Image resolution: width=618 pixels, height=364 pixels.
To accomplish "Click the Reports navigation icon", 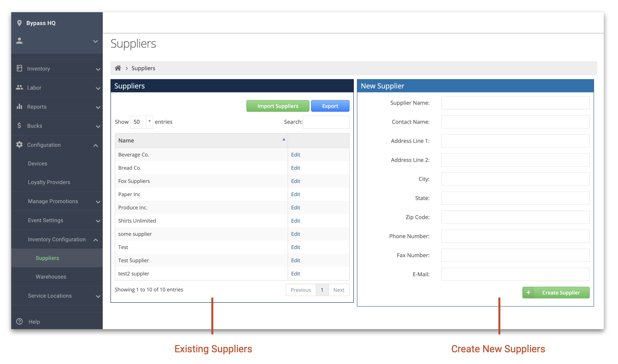I will [19, 106].
